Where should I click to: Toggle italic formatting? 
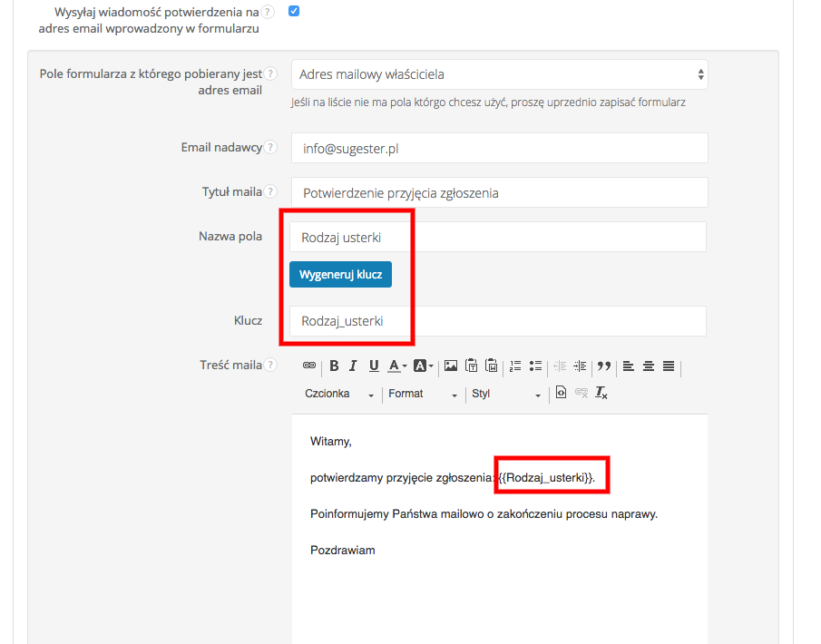354,366
